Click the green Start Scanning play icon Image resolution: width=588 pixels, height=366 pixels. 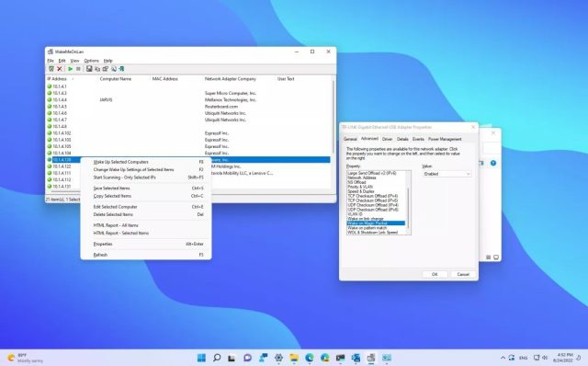point(70,69)
